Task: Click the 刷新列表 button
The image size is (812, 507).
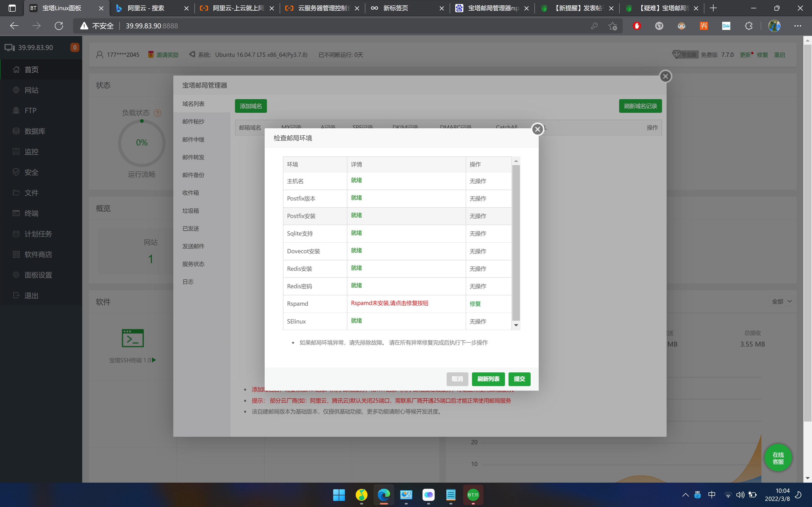Action: pyautogui.click(x=488, y=379)
